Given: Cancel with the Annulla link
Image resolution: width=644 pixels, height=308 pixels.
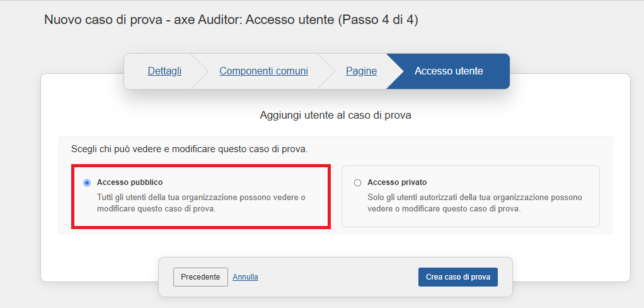Looking at the screenshot, I should (x=245, y=277).
